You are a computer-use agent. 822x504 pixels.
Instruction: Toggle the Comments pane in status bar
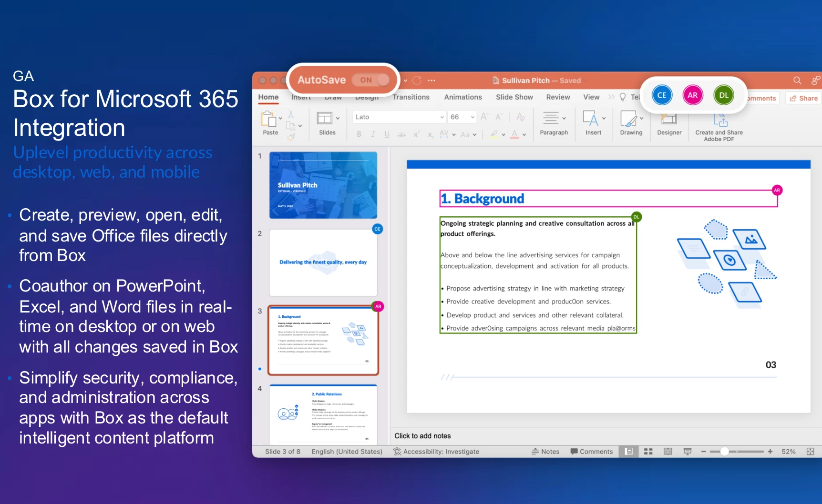(x=592, y=452)
